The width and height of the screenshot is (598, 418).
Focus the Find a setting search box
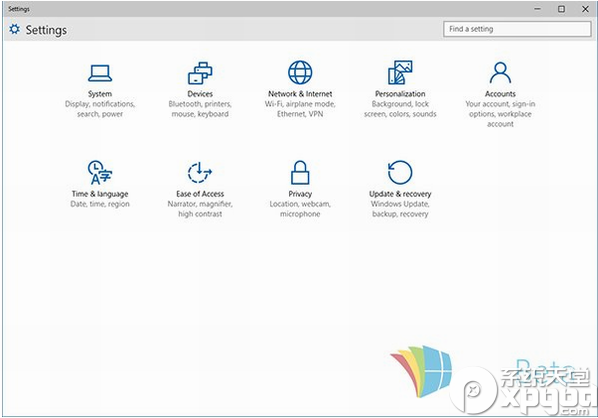[x=517, y=29]
